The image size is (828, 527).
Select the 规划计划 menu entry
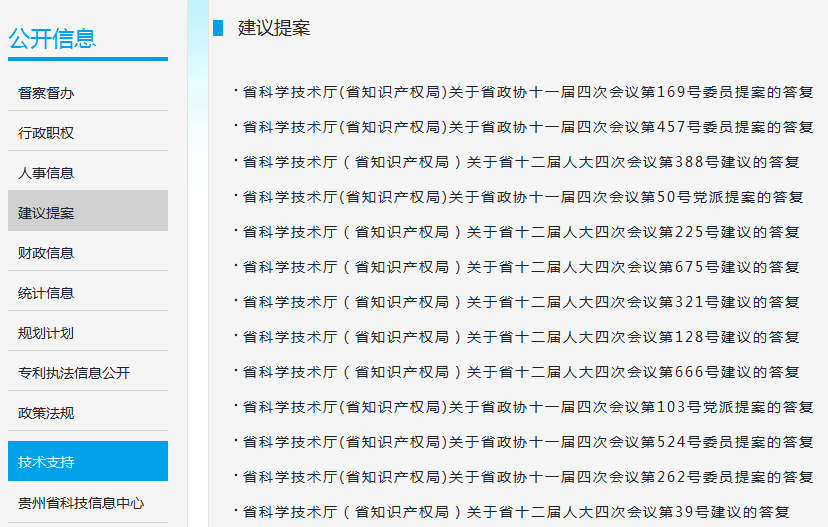tap(47, 333)
